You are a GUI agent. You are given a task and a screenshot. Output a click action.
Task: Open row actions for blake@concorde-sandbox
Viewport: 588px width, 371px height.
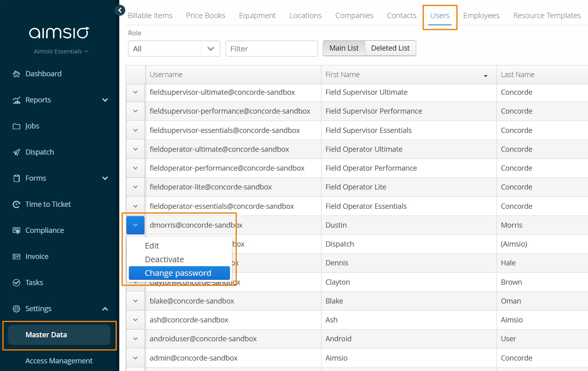point(136,301)
